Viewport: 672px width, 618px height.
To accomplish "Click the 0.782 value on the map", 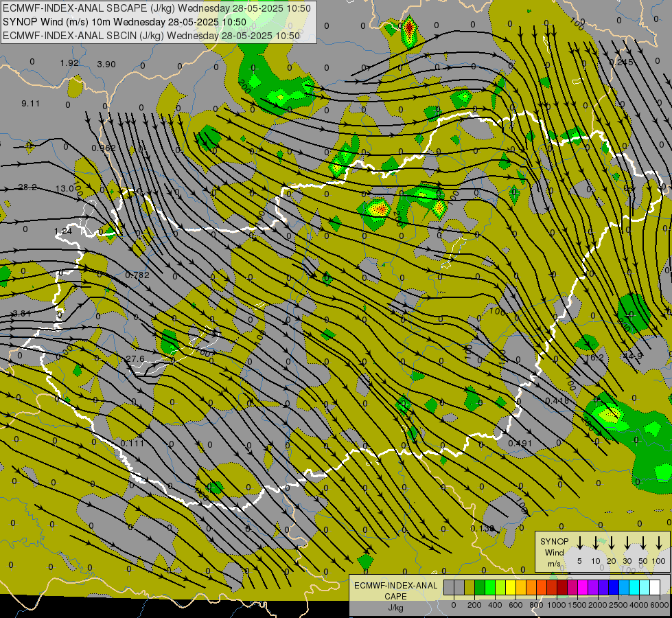I will coord(137,275).
